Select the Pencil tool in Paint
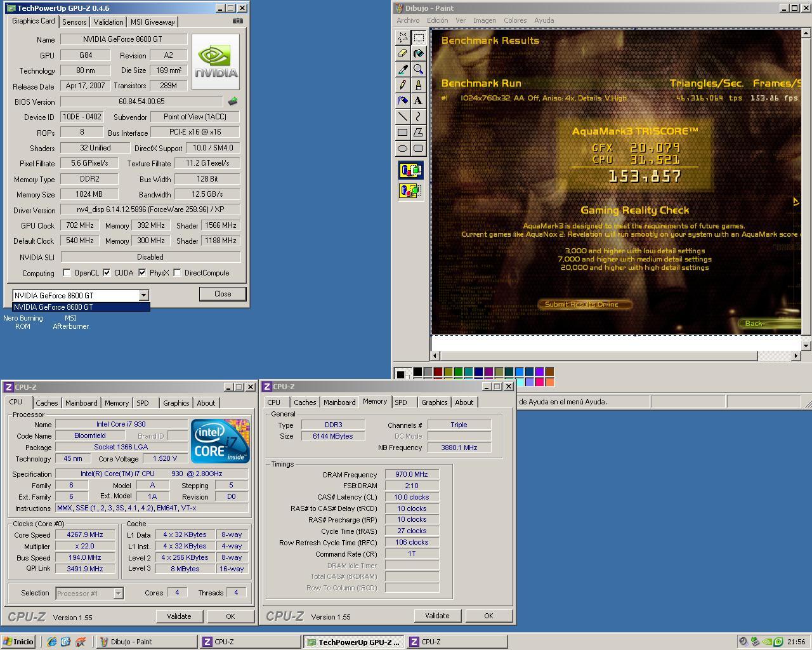The image size is (812, 650). (402, 85)
